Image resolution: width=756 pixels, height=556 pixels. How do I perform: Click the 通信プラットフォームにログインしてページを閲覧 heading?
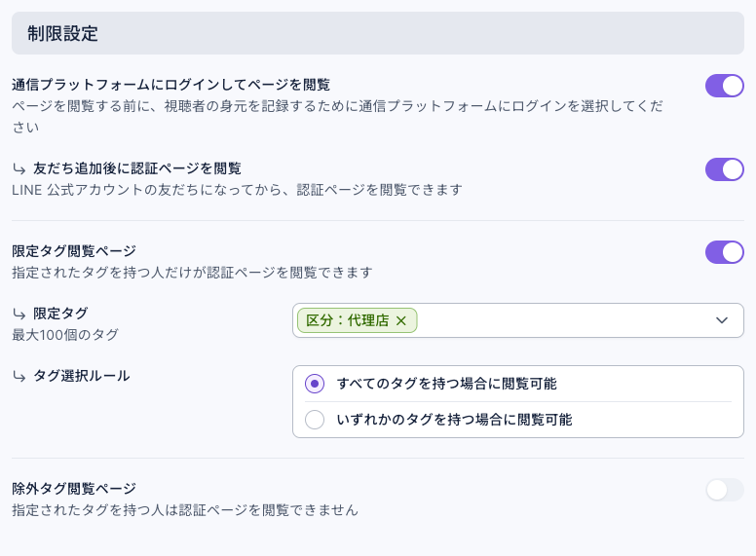coord(170,85)
